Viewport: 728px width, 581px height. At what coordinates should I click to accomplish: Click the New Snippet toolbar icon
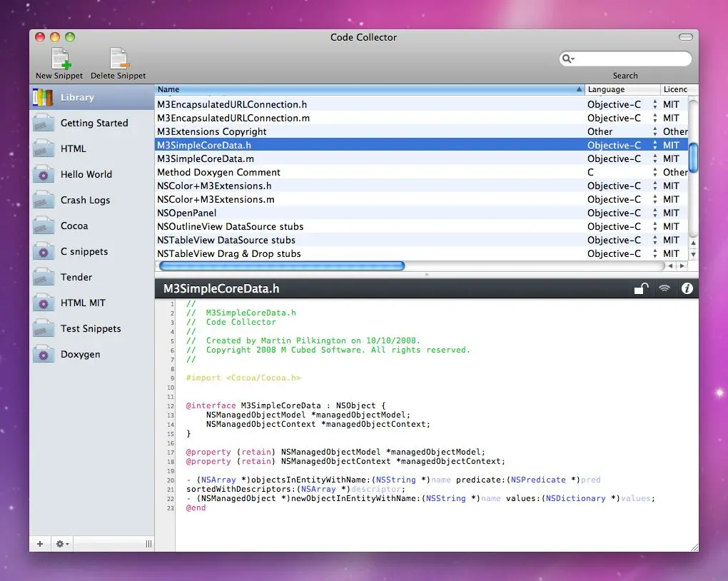tap(61, 59)
